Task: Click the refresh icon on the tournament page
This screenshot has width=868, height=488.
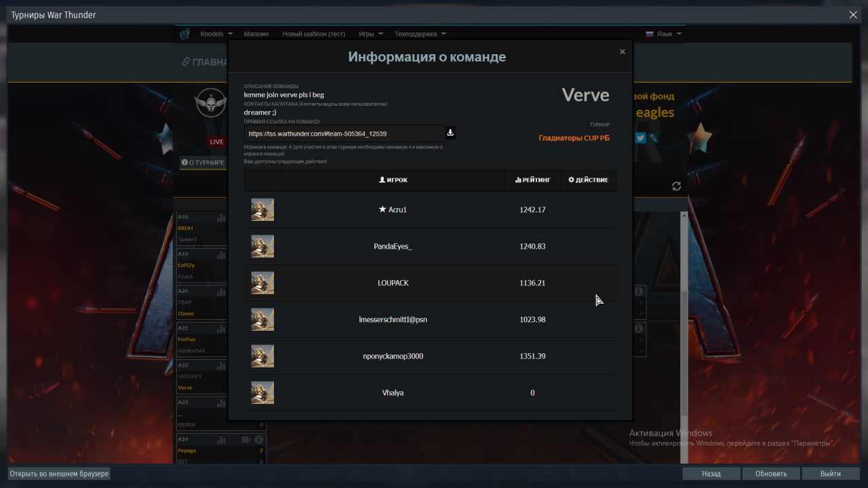Action: [676, 186]
